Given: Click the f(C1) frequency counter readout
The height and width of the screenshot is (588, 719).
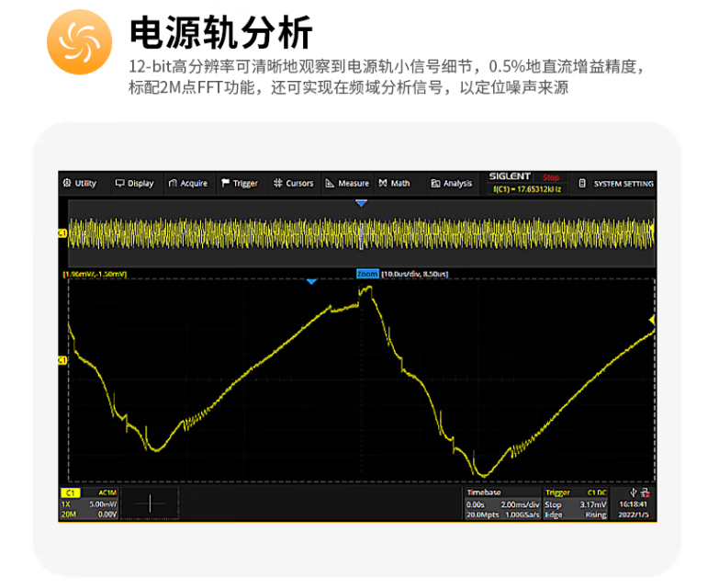Looking at the screenshot, I should (x=527, y=189).
